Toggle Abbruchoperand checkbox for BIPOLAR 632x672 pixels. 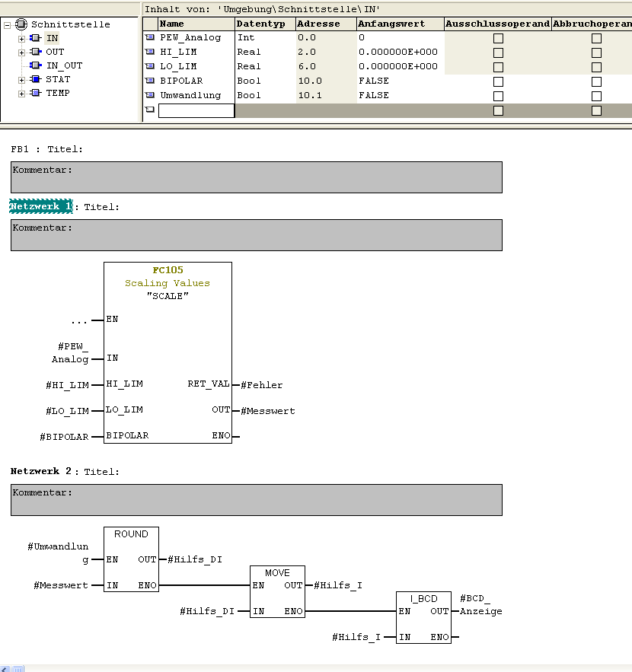coord(596,81)
